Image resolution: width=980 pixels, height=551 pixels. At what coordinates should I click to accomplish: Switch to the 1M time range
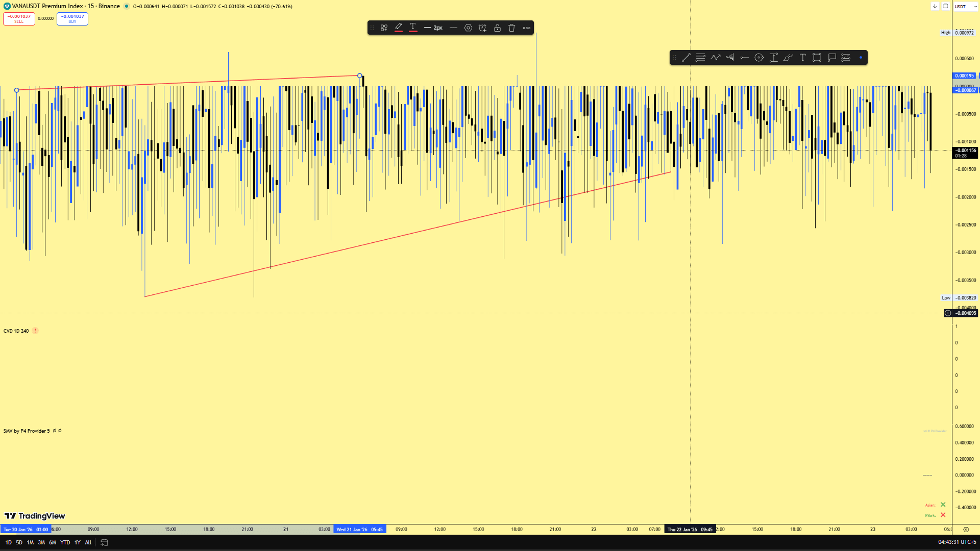[30, 542]
